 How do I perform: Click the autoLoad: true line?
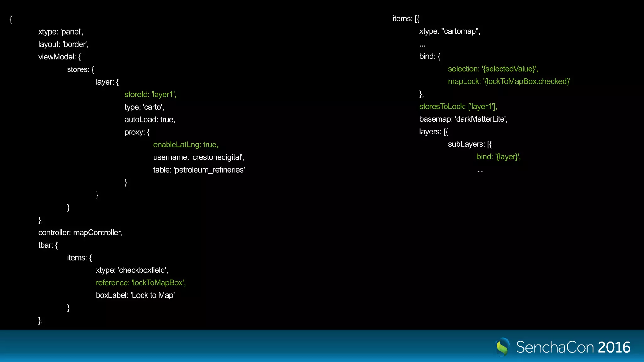[150, 120]
